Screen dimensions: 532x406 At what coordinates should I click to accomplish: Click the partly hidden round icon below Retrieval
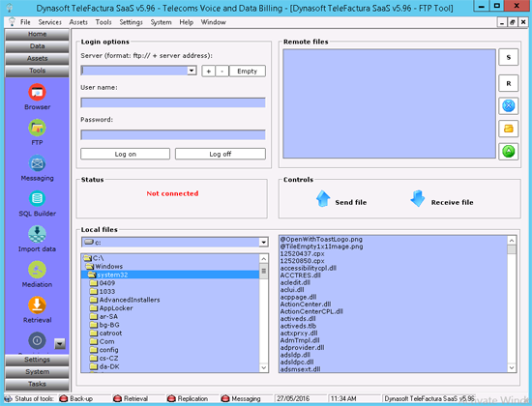[37, 340]
